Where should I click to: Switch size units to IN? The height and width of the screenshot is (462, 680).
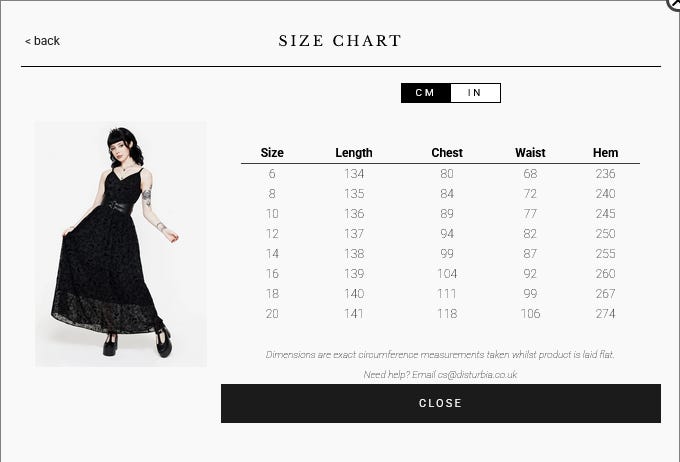click(475, 93)
